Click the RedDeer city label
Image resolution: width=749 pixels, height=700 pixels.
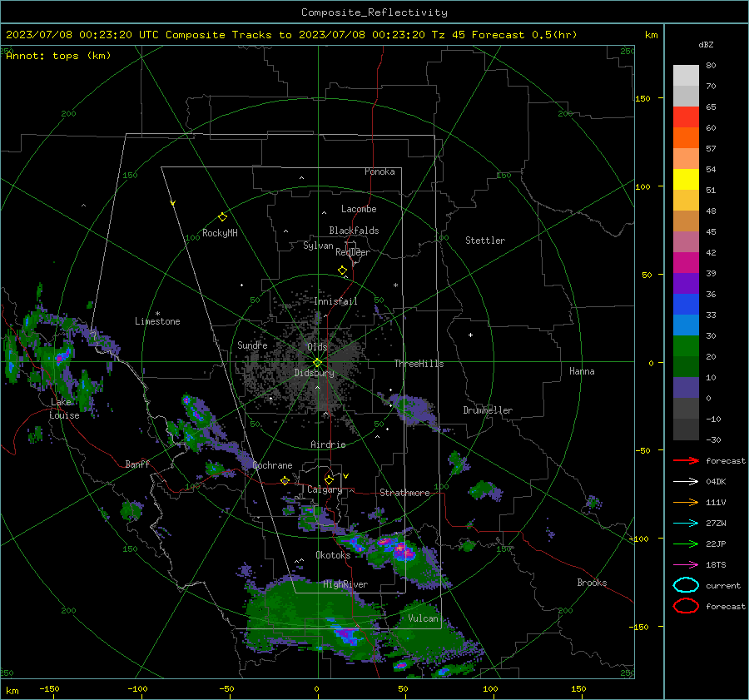pos(353,252)
